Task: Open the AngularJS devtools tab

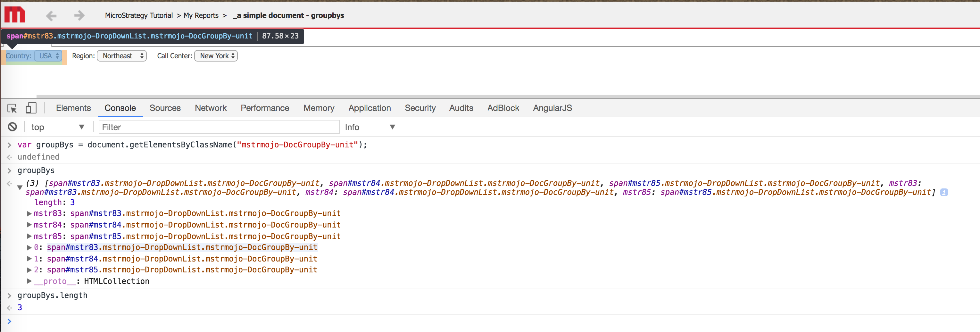Action: point(552,108)
